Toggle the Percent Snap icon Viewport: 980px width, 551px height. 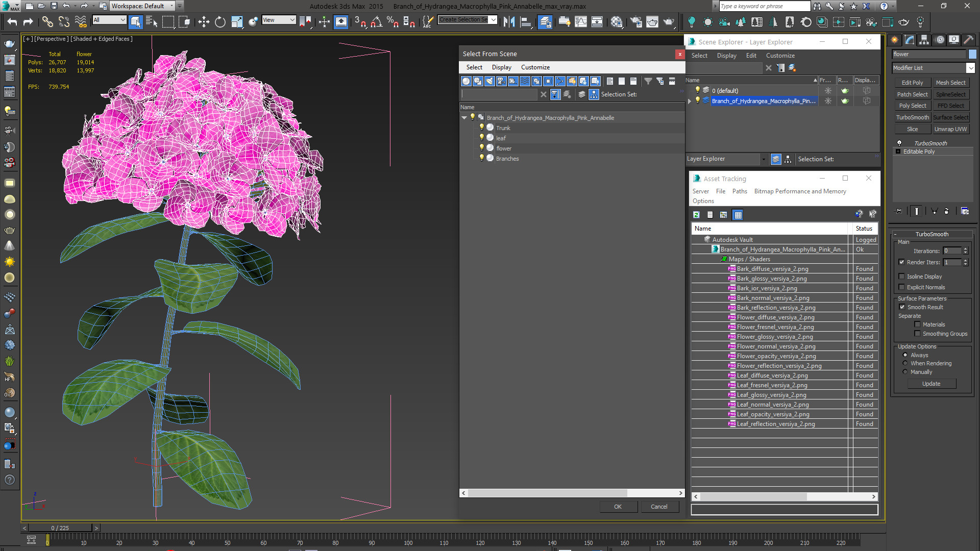(393, 21)
